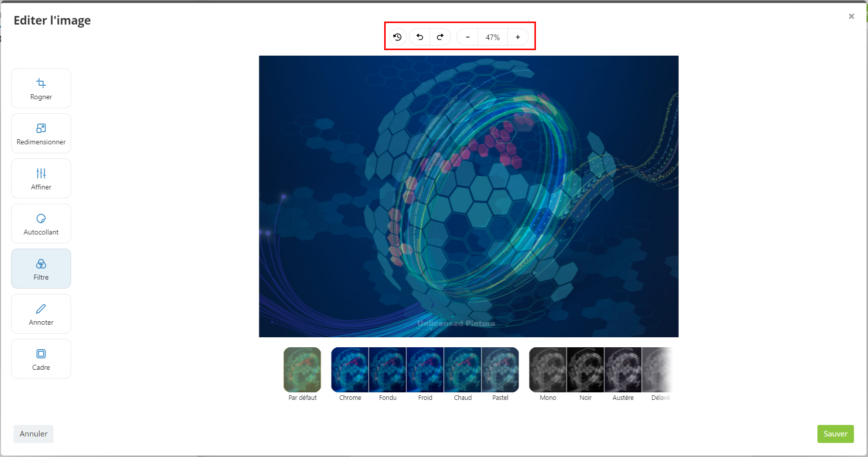This screenshot has height=457, width=868.
Task: Open the Affiner adjustments tool
Action: tap(41, 178)
